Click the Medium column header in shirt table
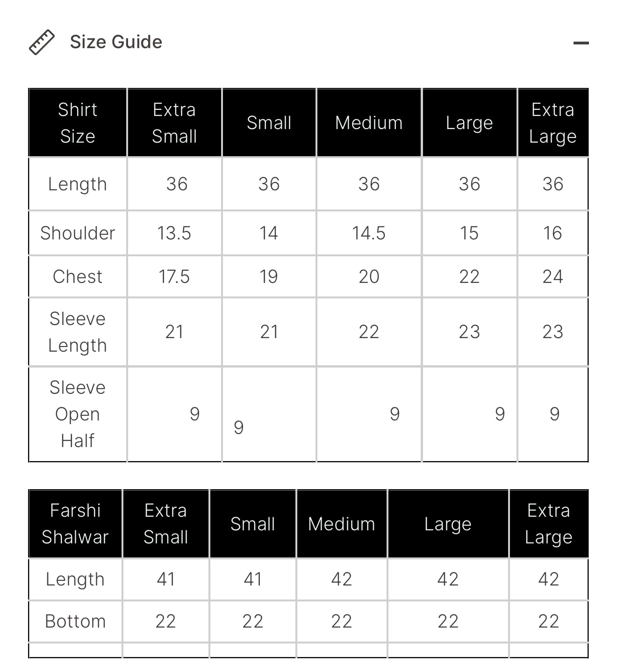 [369, 123]
